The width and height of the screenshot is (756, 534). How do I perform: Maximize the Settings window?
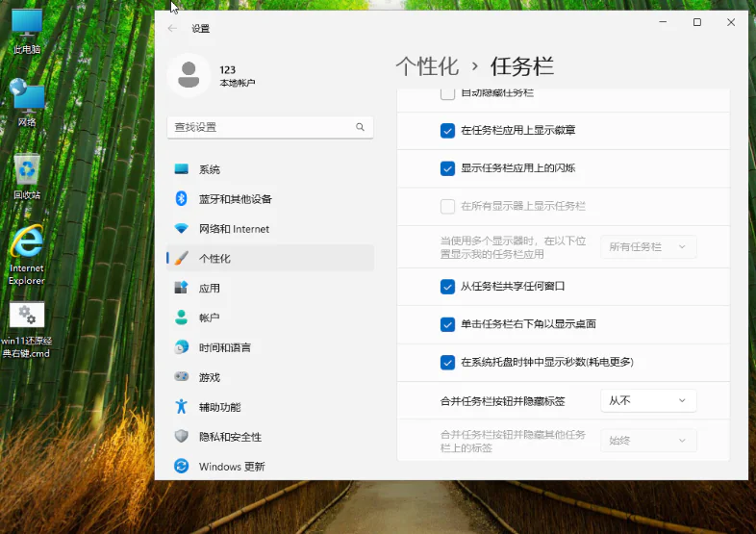pos(697,22)
